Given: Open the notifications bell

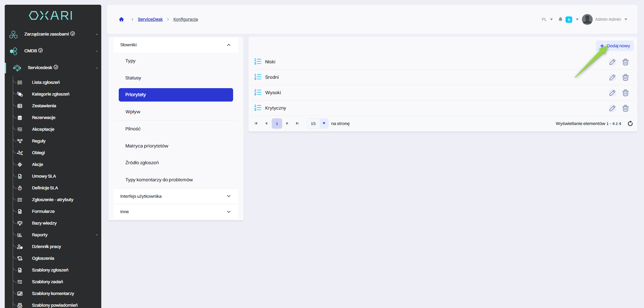Looking at the screenshot, I should [x=560, y=19].
